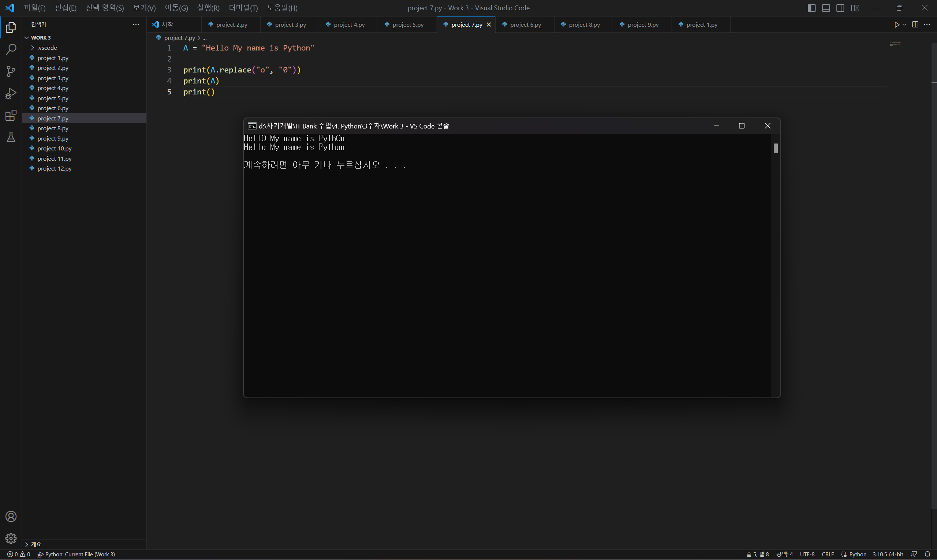Toggle the bottom panel layout button
Image resolution: width=937 pixels, height=560 pixels.
(x=826, y=8)
